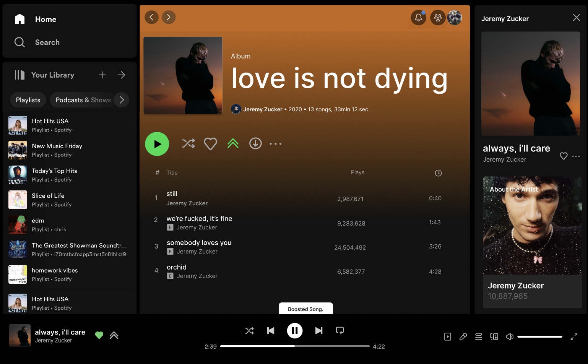This screenshot has height=364, width=588.
Task: Toggle shuffle for the album
Action: [188, 144]
